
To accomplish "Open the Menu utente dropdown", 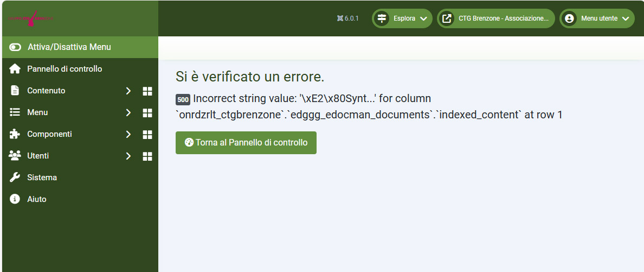I will 597,18.
